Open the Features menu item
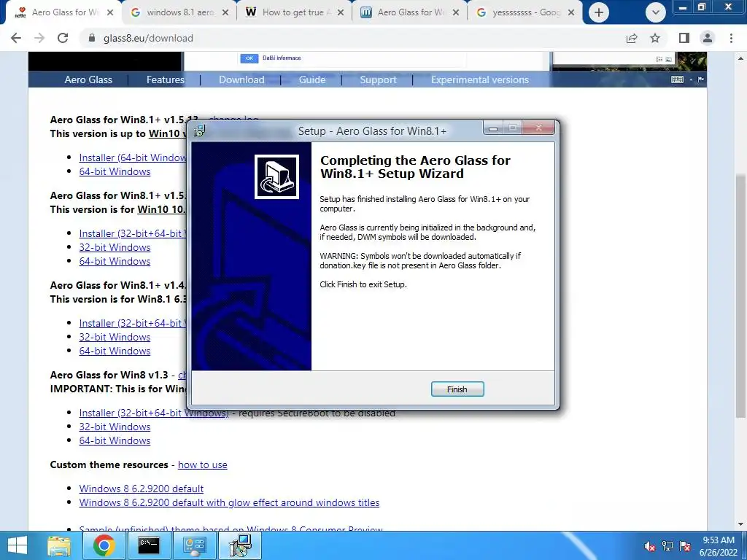This screenshot has width=747, height=560. (166, 79)
